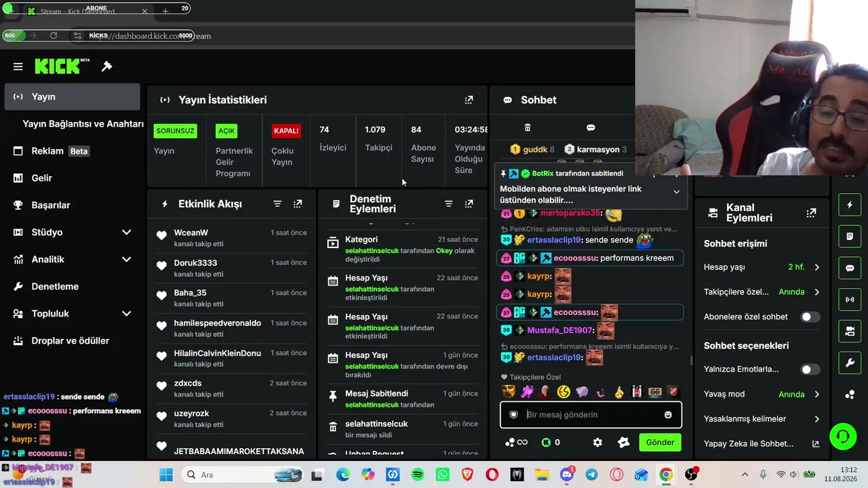
Task: Click the trash icon in Sohbet panel
Action: coord(528,127)
